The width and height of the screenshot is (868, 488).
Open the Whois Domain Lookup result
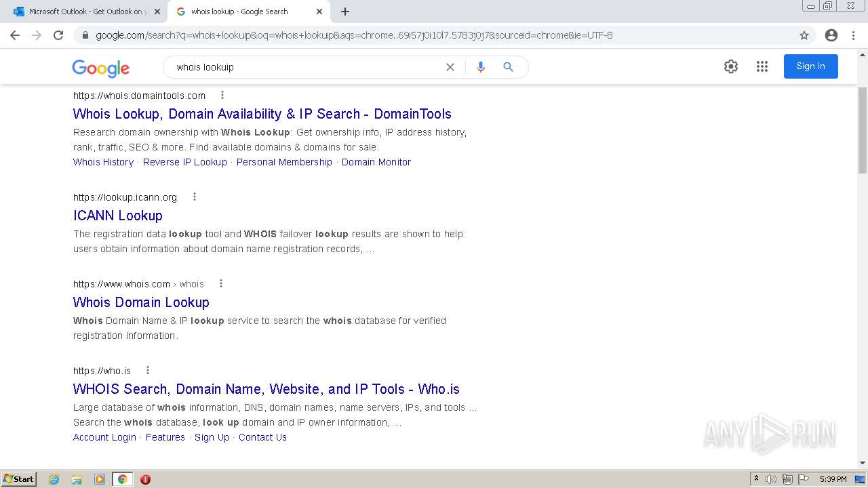(141, 302)
